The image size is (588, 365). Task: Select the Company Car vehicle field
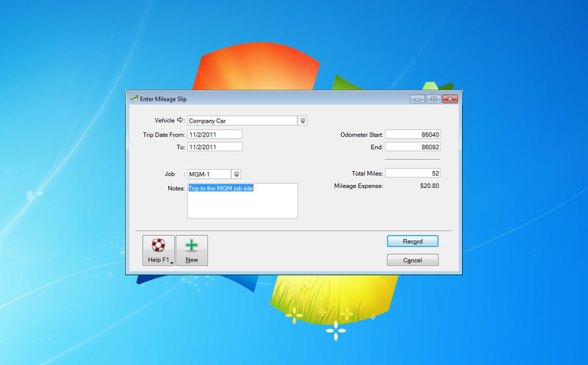pyautogui.click(x=242, y=121)
